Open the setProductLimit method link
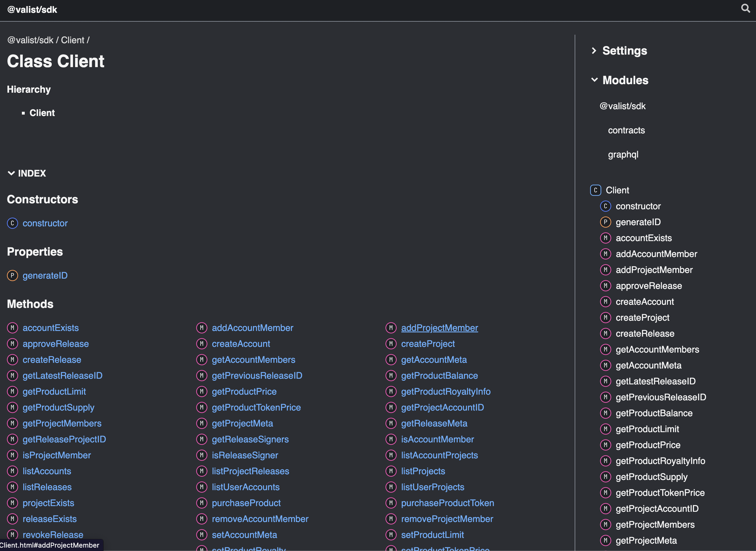 432,535
